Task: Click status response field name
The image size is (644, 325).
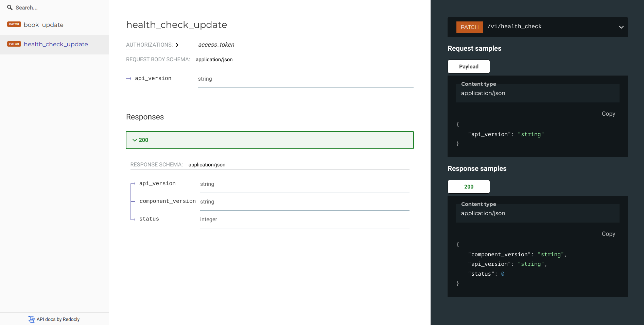Action: (x=149, y=219)
